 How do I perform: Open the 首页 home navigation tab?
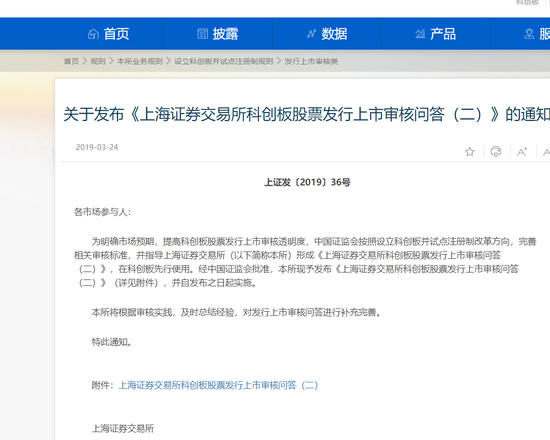point(109,34)
